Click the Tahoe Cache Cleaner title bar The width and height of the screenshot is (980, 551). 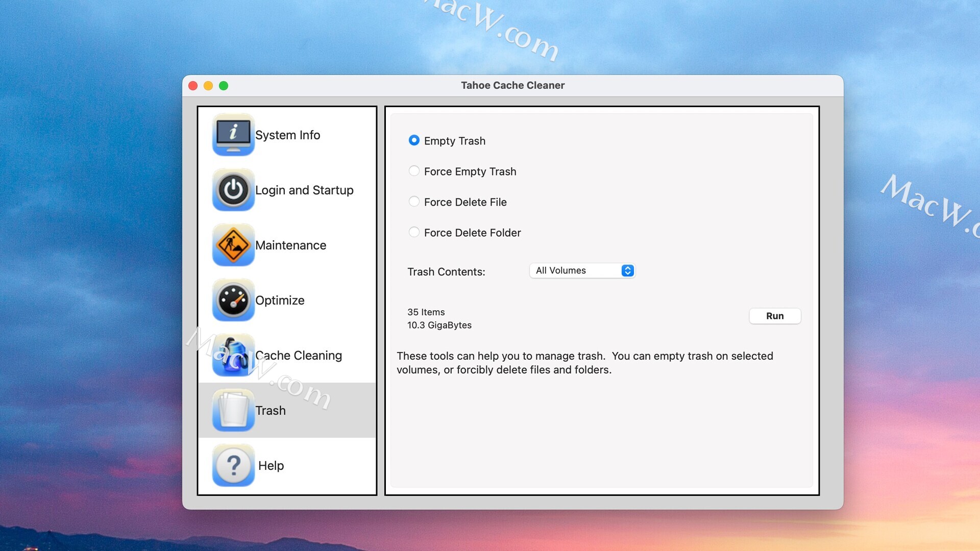click(512, 86)
